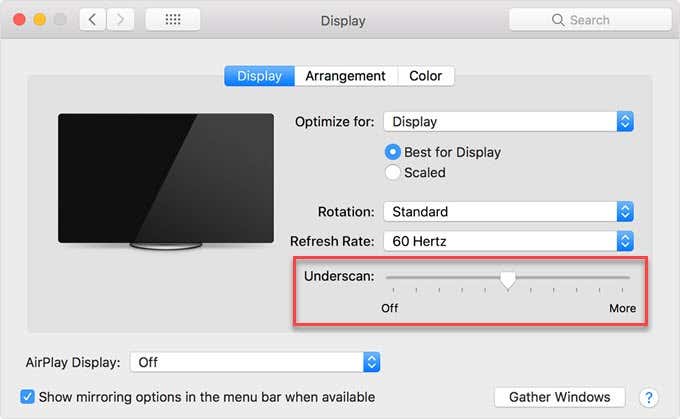Click the TV display preview image
680x419 pixels.
[166, 181]
